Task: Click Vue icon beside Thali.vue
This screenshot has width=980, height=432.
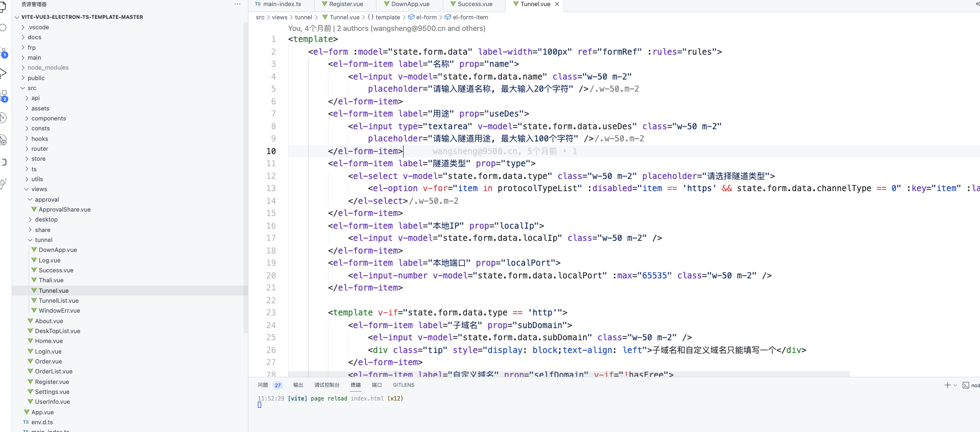Action: (x=34, y=280)
